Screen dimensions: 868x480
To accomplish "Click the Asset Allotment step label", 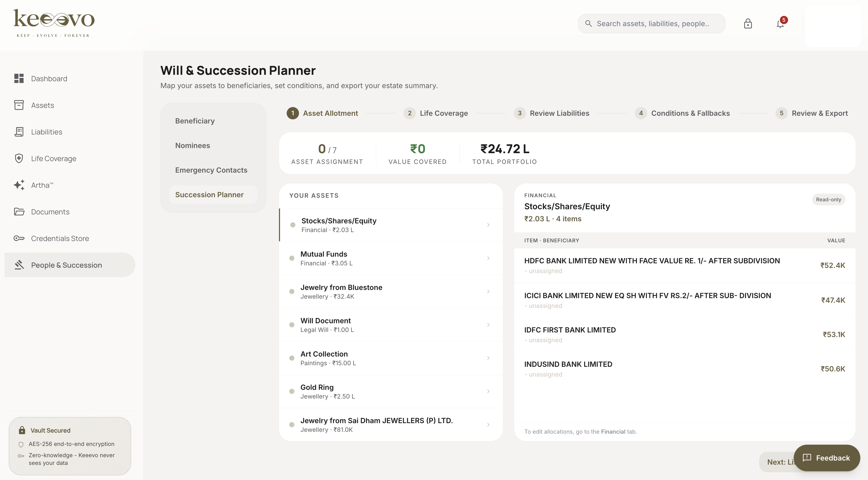I will point(330,113).
